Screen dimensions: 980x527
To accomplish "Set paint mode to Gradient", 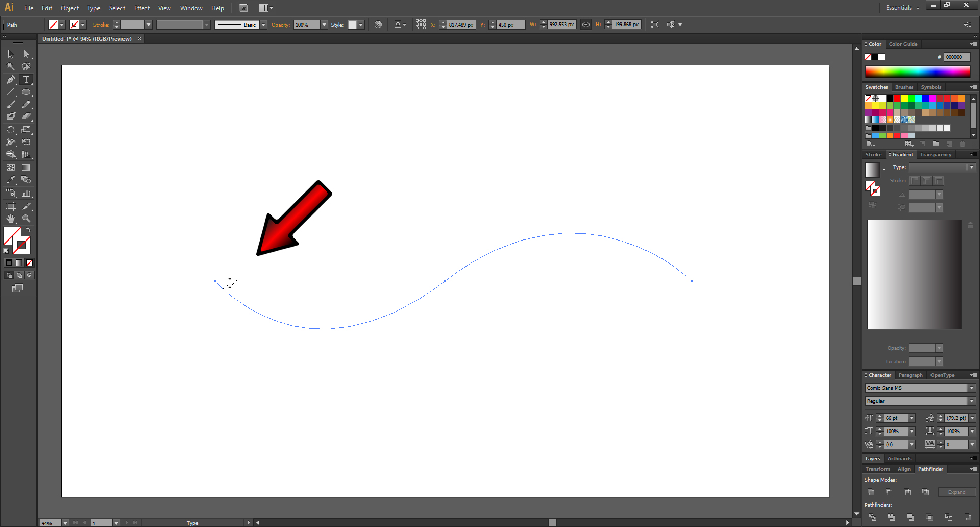I will tap(19, 262).
